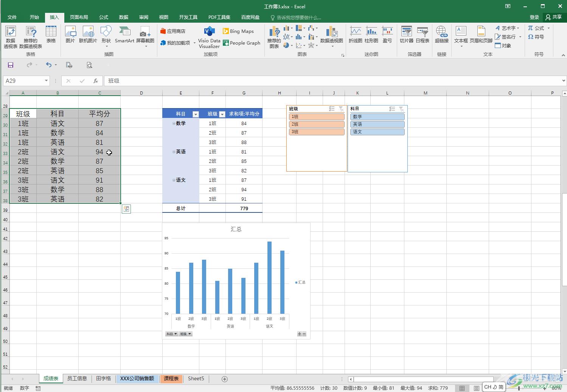Insert a Line sparkline (折线图)
The image size is (567, 392).
click(355, 34)
